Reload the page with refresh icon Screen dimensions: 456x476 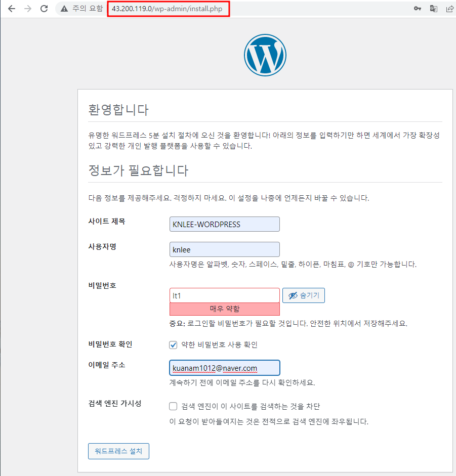tap(44, 9)
